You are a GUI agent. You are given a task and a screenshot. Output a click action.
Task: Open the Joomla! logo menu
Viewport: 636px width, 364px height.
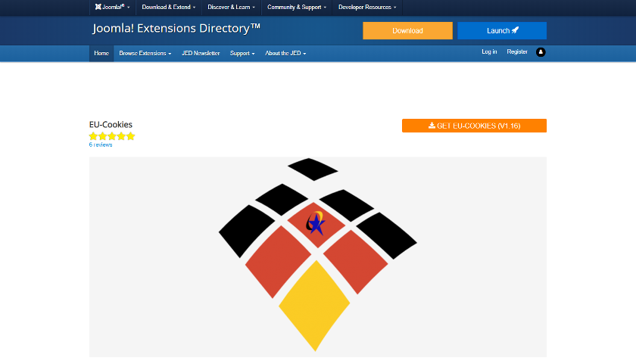tap(112, 8)
